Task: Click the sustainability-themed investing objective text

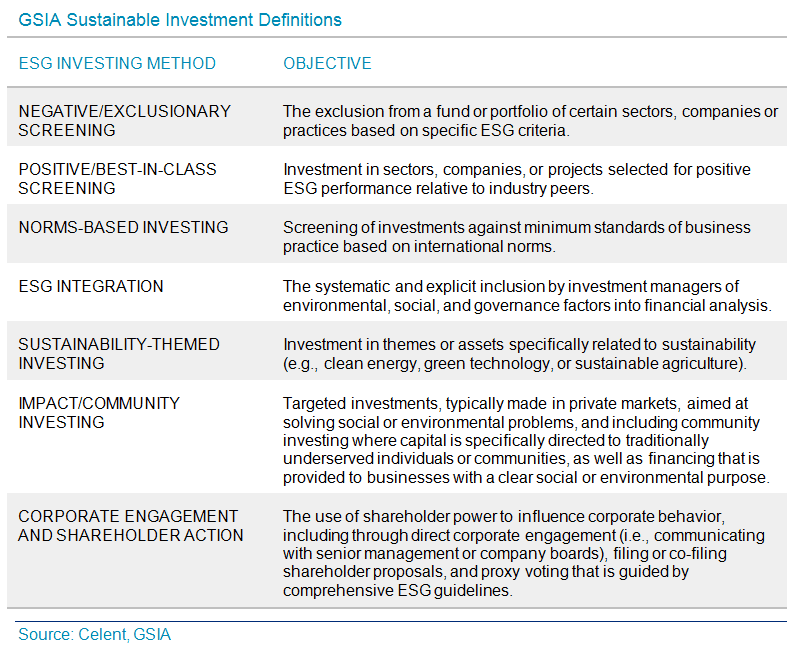Action: [519, 354]
